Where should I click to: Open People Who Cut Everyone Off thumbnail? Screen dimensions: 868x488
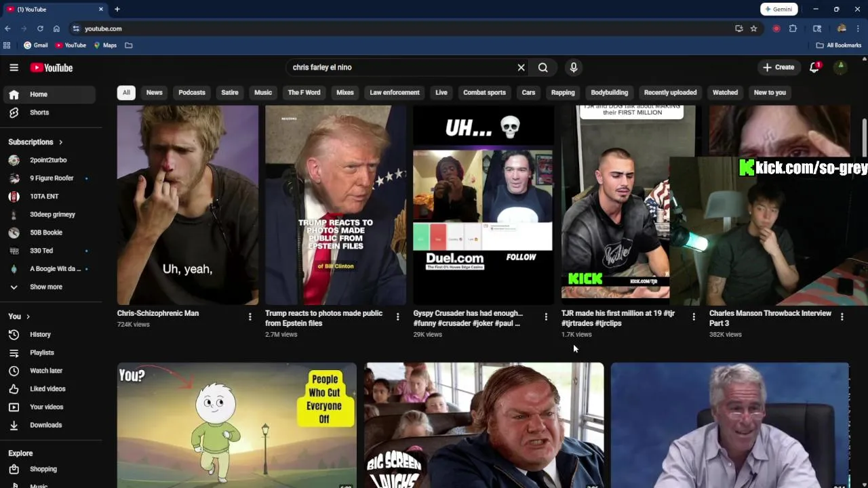pyautogui.click(x=237, y=425)
